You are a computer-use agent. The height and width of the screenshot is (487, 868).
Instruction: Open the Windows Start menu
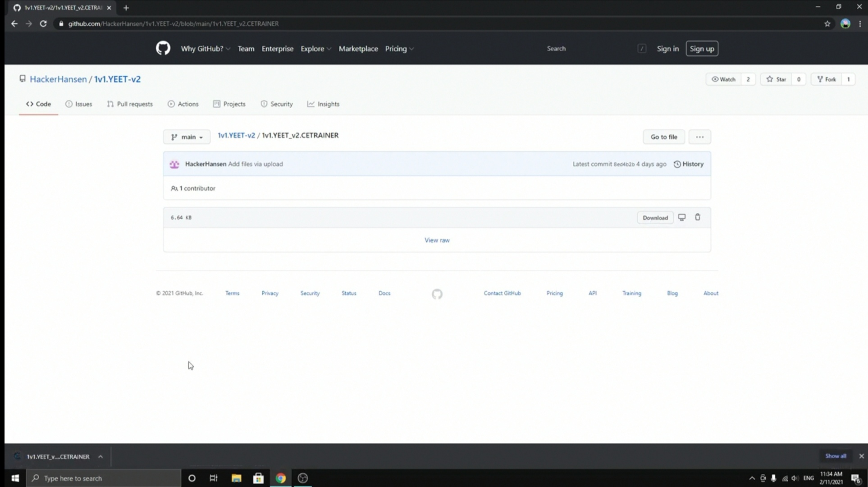pyautogui.click(x=15, y=478)
